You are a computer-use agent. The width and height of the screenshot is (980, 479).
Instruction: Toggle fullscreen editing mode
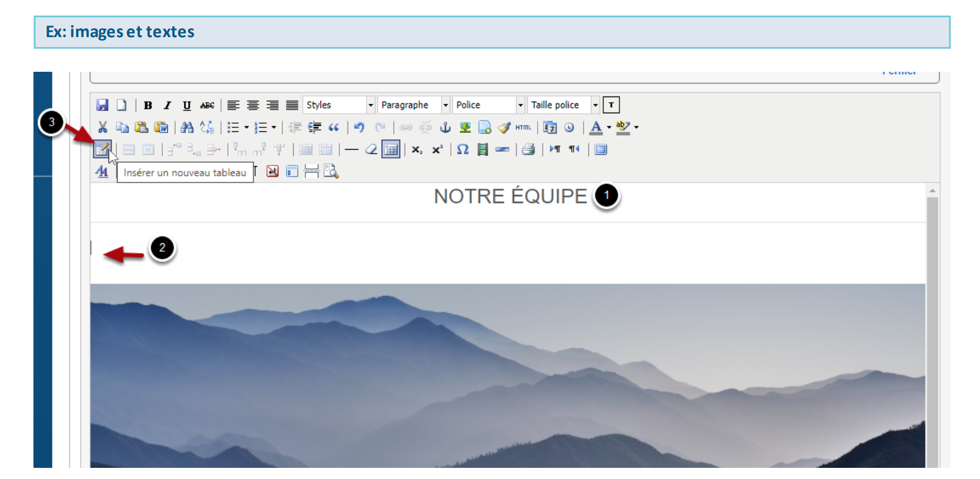coord(600,150)
